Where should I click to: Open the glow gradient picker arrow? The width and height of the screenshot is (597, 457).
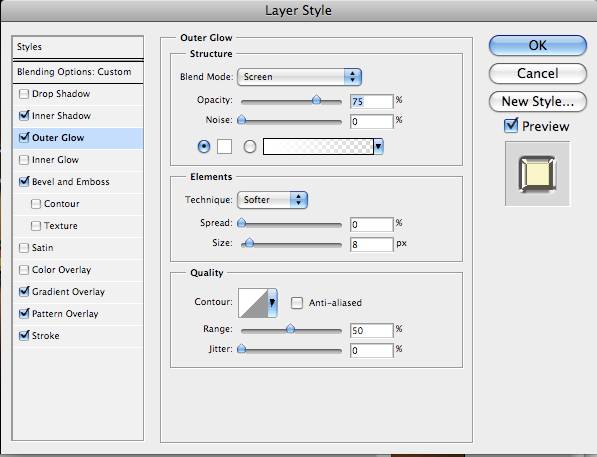(378, 147)
